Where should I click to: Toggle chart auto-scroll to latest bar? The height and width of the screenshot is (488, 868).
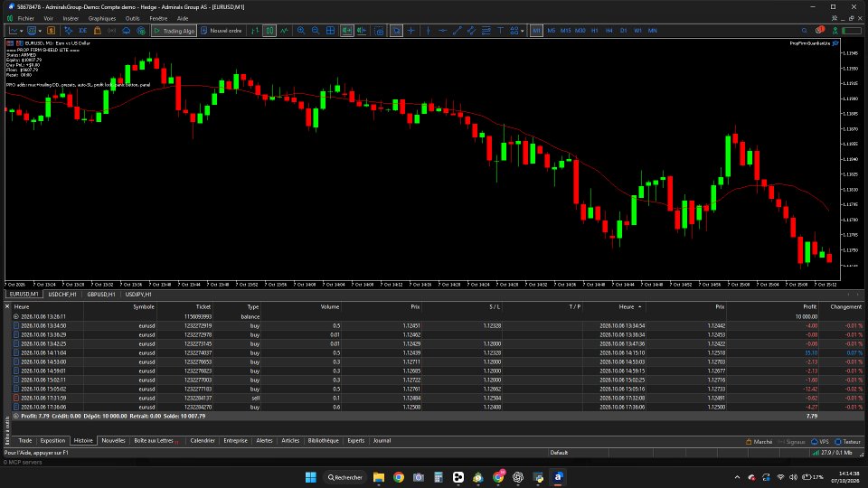(346, 31)
